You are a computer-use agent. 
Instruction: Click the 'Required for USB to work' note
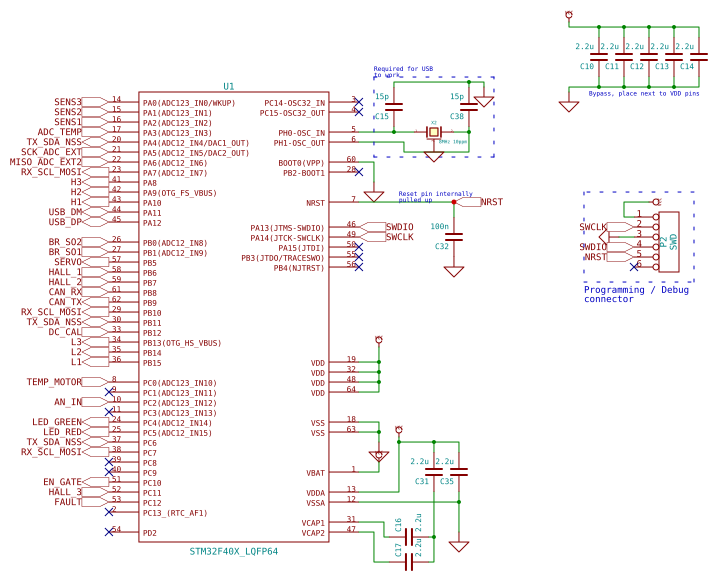(x=403, y=72)
